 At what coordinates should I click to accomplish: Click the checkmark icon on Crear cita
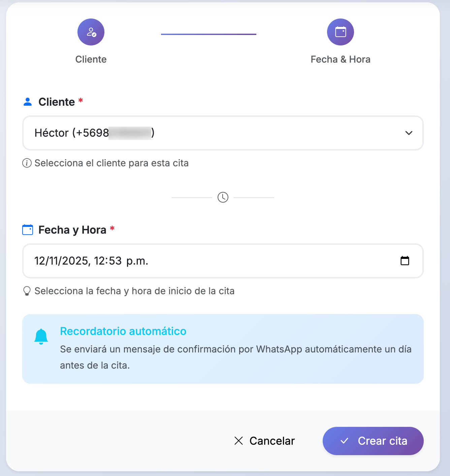click(344, 441)
